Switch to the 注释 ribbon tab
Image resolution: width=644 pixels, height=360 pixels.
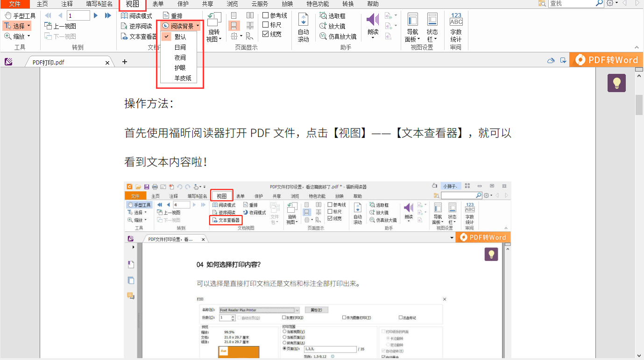pos(67,4)
